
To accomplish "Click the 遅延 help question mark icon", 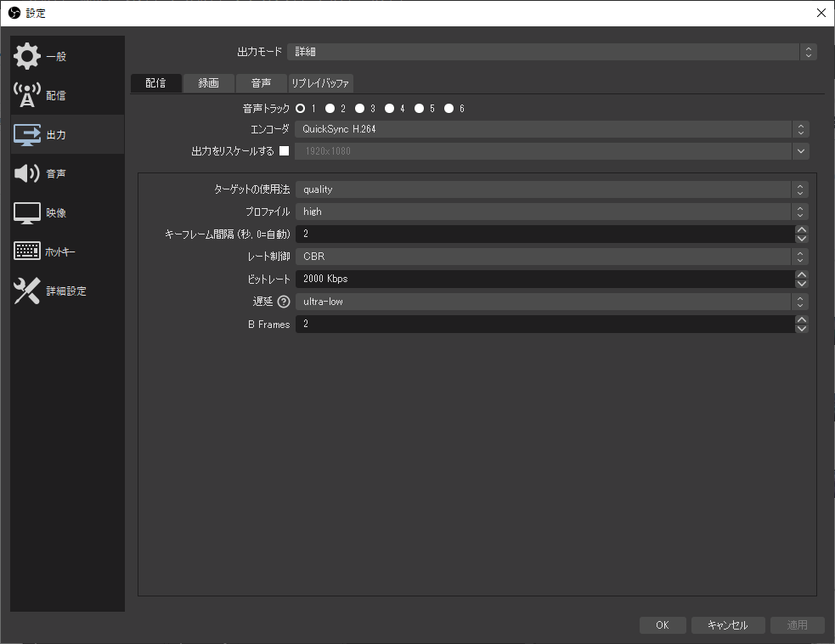I will (x=284, y=302).
